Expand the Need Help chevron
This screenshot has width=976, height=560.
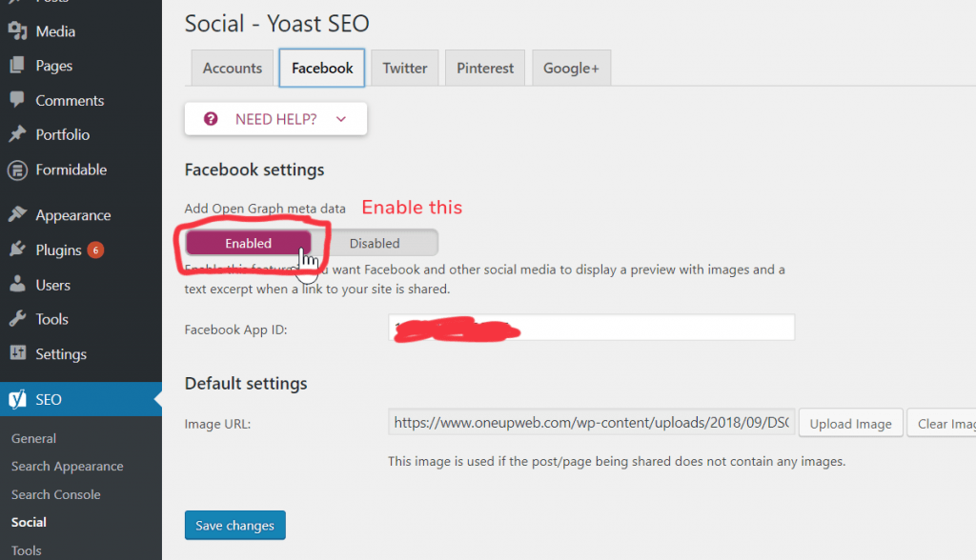click(341, 119)
